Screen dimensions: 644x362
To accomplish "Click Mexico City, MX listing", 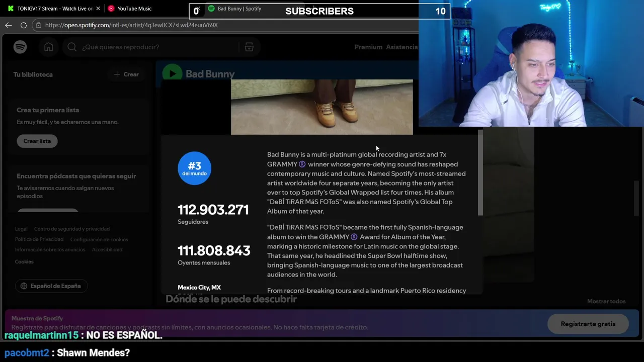I will click(x=199, y=288).
